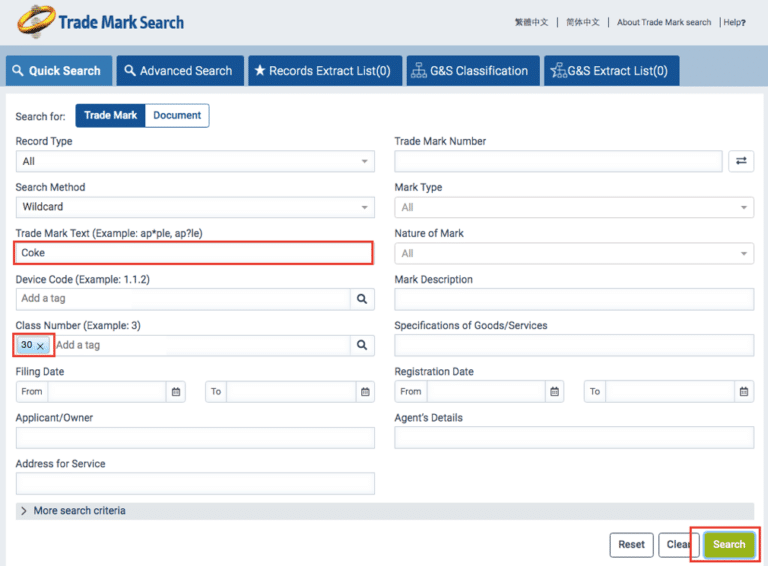Click the Applicant/Owner input field
Screen dimensions: 768x566
(x=195, y=438)
